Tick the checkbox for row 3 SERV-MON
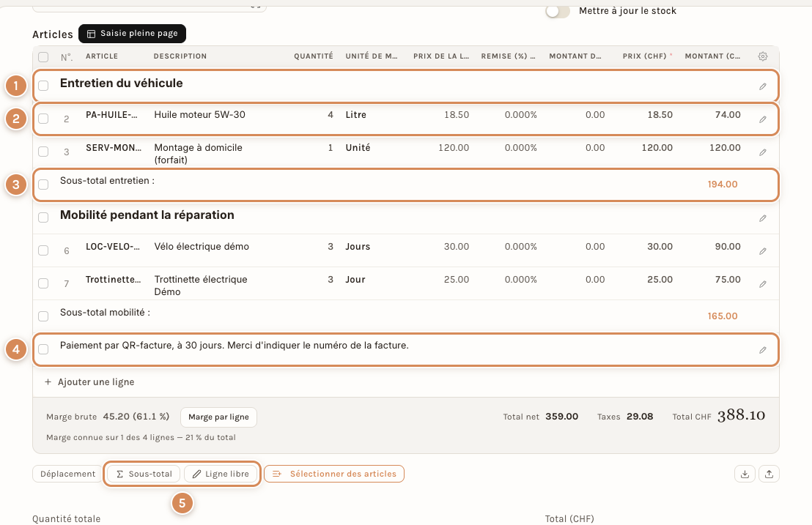Screen dimensions: 812x525 [x=43, y=152]
